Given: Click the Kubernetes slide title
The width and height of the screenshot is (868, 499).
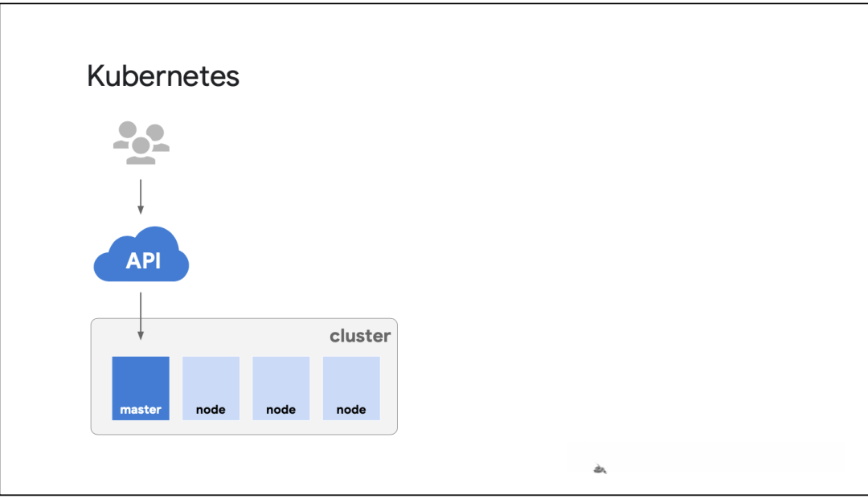Looking at the screenshot, I should (163, 76).
